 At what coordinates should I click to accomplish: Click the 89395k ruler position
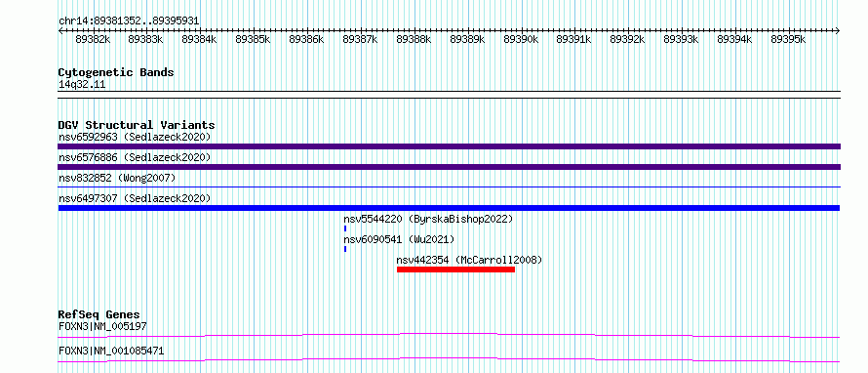click(789, 39)
